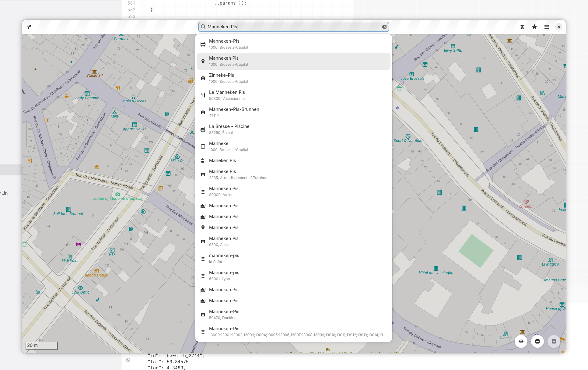
Task: Choose Manneken-Pis in Dunkirk
Action: pyautogui.click(x=293, y=315)
